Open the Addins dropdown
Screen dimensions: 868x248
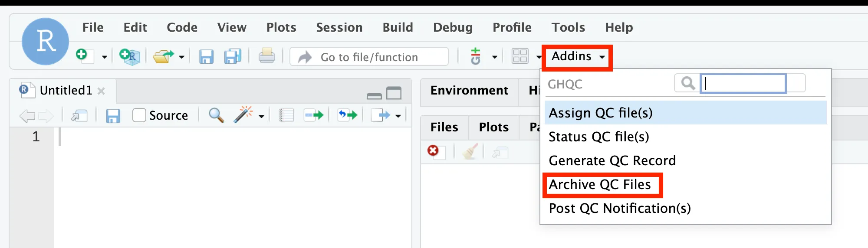(x=577, y=56)
